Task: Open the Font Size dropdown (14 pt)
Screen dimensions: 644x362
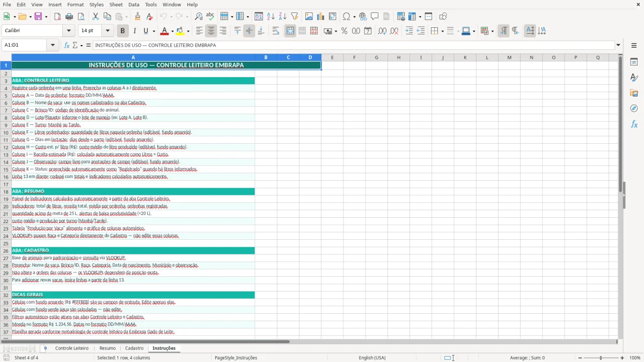Action: [x=107, y=31]
